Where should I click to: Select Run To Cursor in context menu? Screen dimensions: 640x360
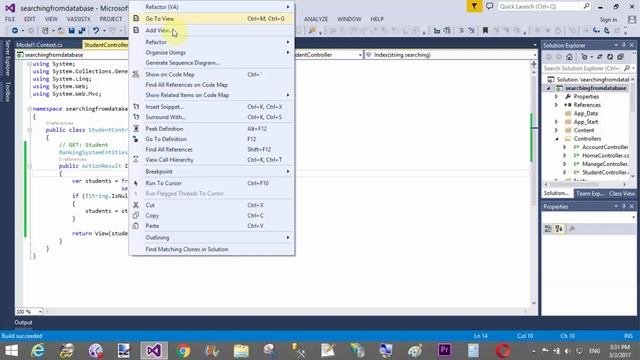(x=212, y=183)
